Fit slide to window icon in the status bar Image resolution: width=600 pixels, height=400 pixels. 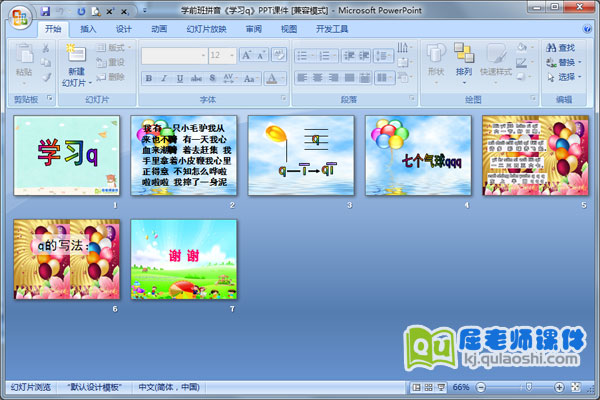(576, 387)
